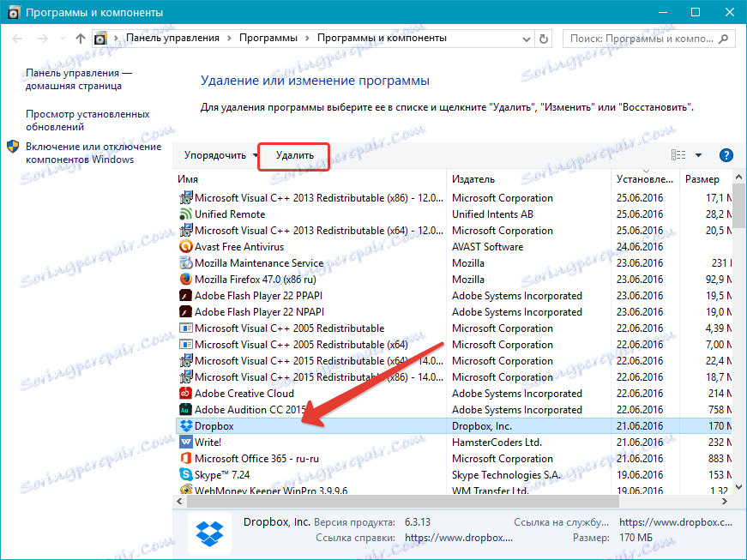Image resolution: width=747 pixels, height=560 pixels.
Task: Click Dropbox, Inc. publisher cell in list
Action: tap(482, 426)
